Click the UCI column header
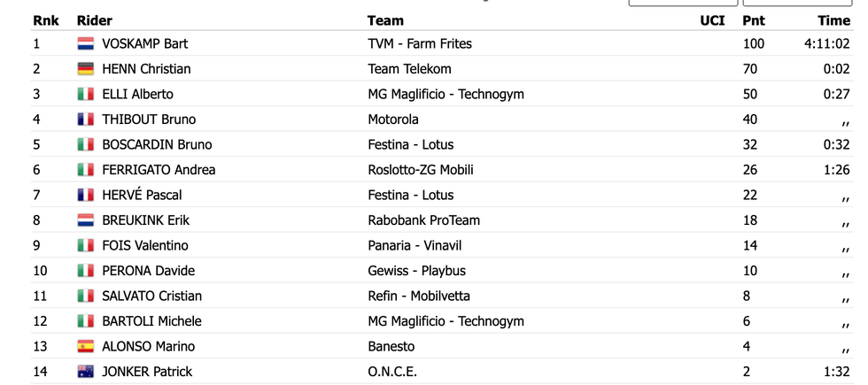 (x=712, y=21)
